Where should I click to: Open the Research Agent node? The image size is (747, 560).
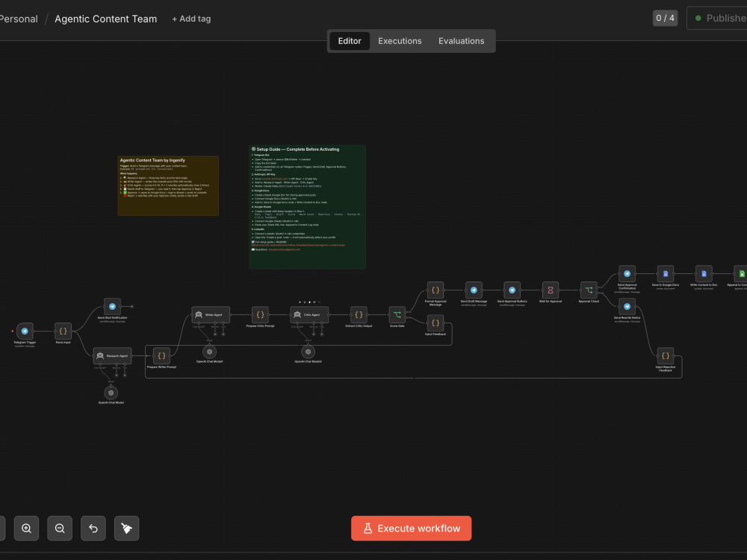pos(113,355)
